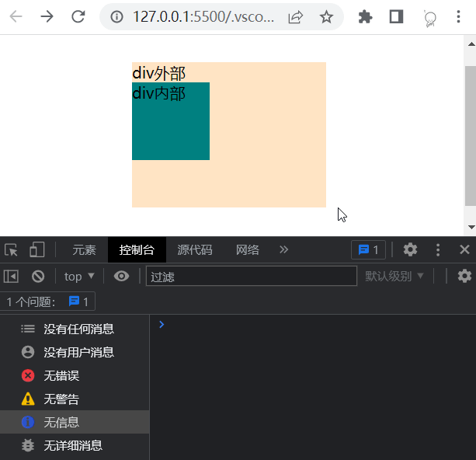Click the browser extensions puzzle icon

pyautogui.click(x=365, y=17)
